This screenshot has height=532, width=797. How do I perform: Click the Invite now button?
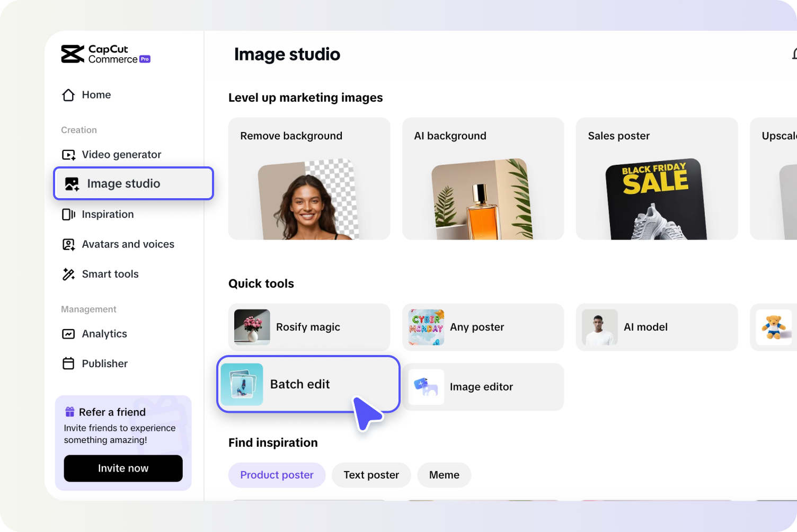(x=123, y=468)
